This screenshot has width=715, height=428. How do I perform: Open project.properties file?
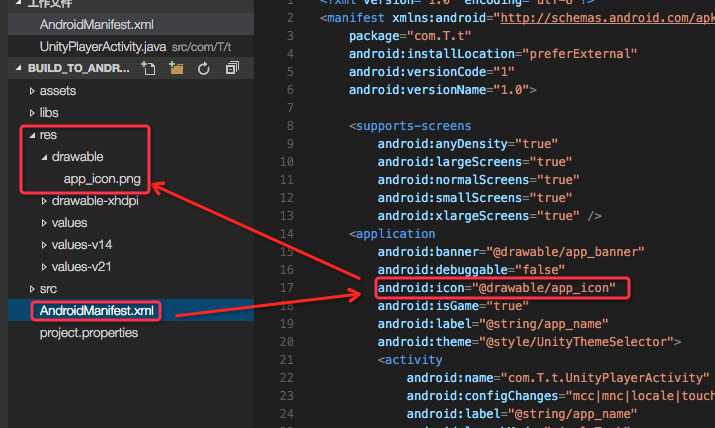89,333
